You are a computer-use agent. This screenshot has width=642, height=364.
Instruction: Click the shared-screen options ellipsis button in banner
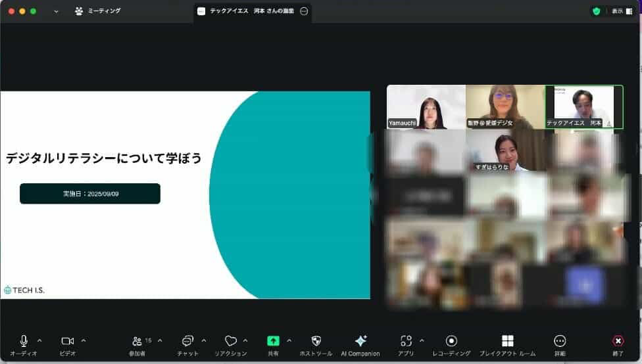coord(304,11)
